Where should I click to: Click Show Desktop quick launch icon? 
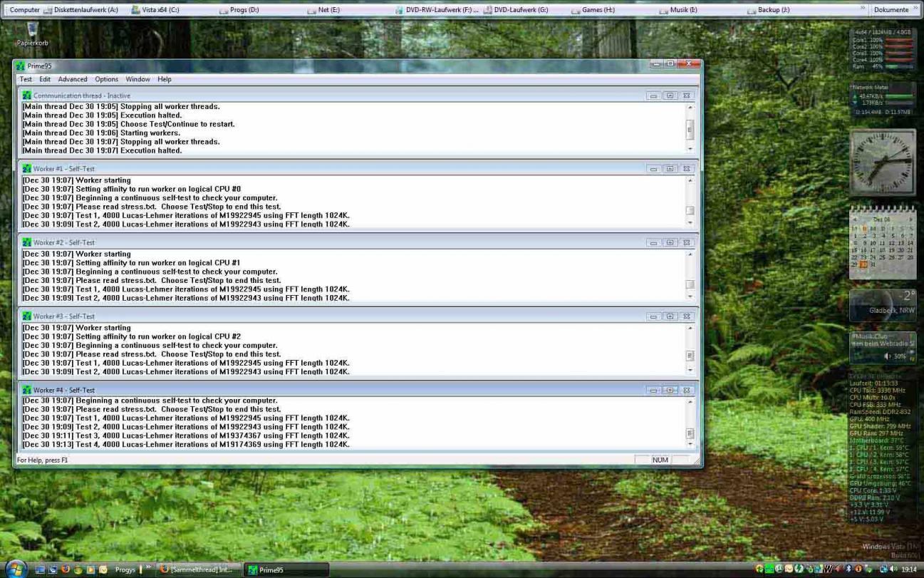point(40,569)
